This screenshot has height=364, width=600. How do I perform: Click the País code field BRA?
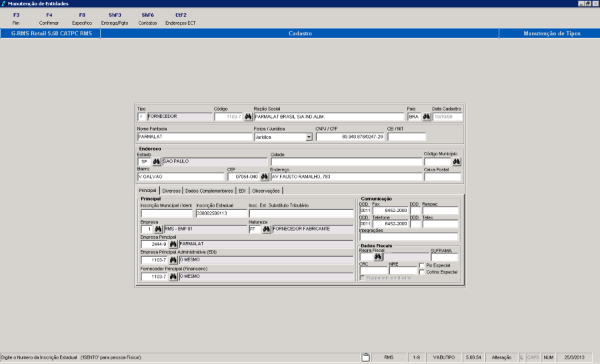pyautogui.click(x=415, y=117)
